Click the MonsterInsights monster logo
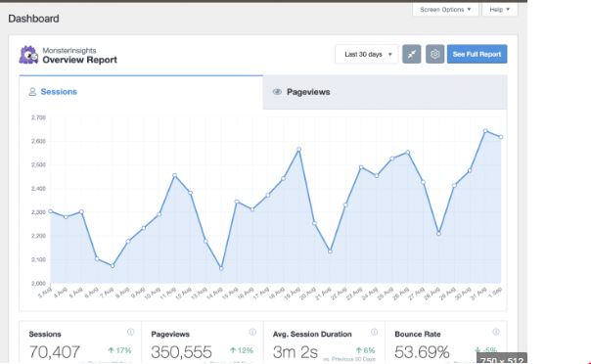The width and height of the screenshot is (591, 364). tap(28, 55)
